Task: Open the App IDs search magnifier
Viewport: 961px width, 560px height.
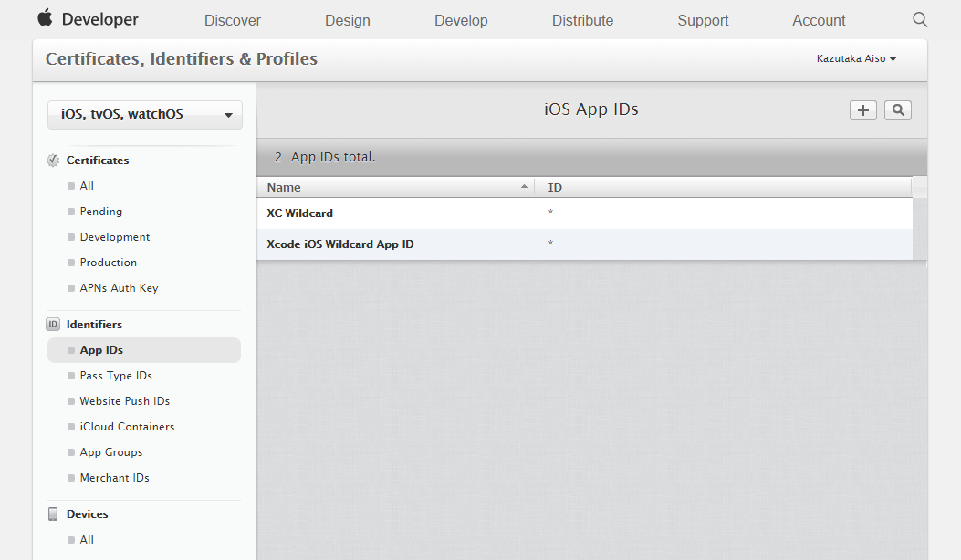Action: (x=898, y=110)
